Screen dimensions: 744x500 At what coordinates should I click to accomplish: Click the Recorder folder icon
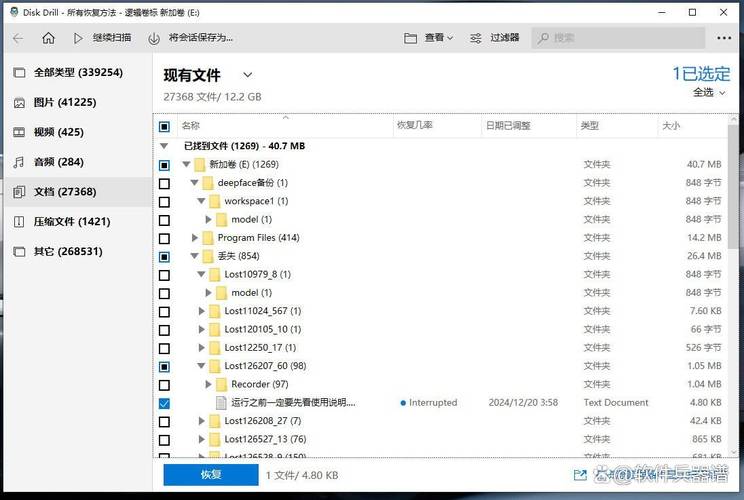221,384
